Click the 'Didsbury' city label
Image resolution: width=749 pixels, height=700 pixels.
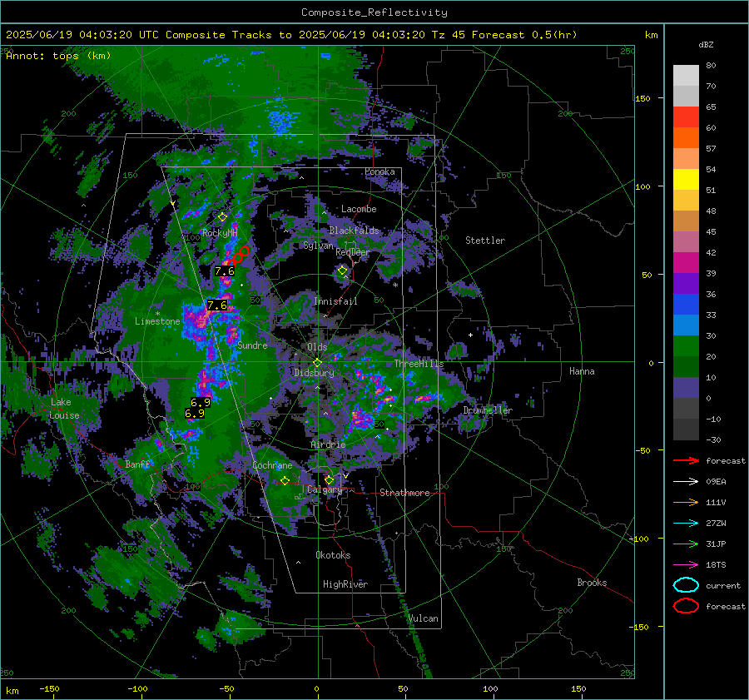[x=315, y=373]
